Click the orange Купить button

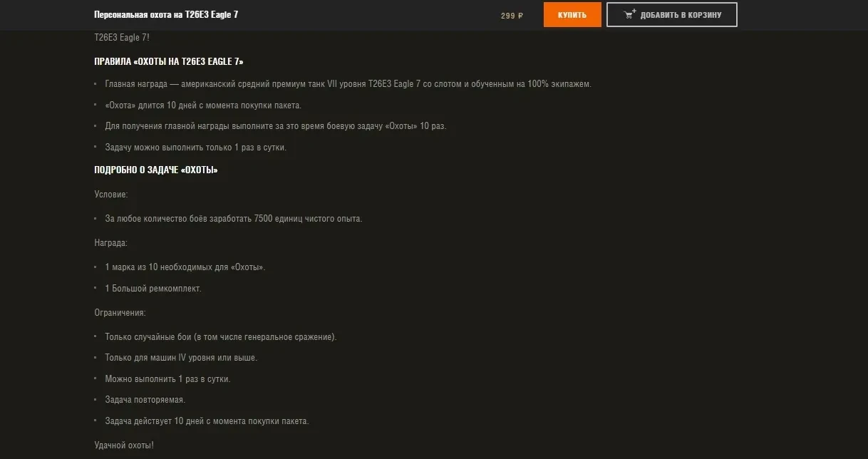pyautogui.click(x=572, y=15)
